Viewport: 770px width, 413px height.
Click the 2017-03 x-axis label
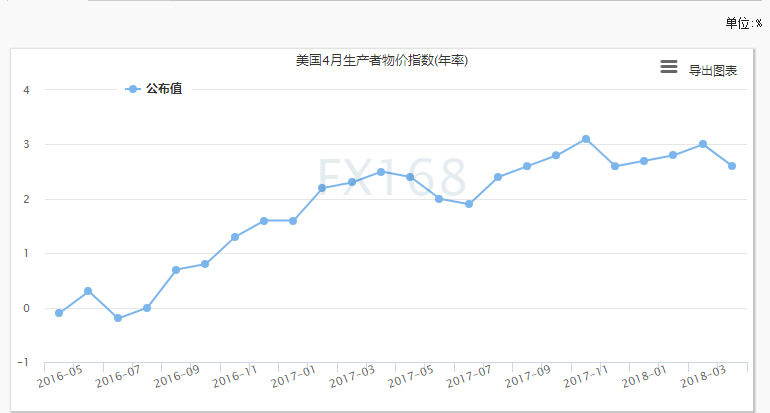(353, 377)
